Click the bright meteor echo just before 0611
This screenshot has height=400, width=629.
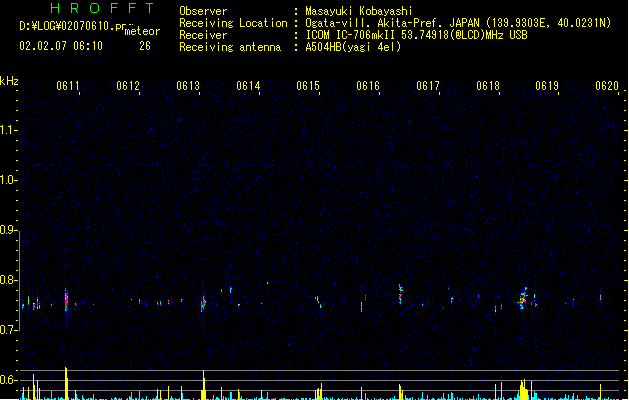click(x=66, y=300)
